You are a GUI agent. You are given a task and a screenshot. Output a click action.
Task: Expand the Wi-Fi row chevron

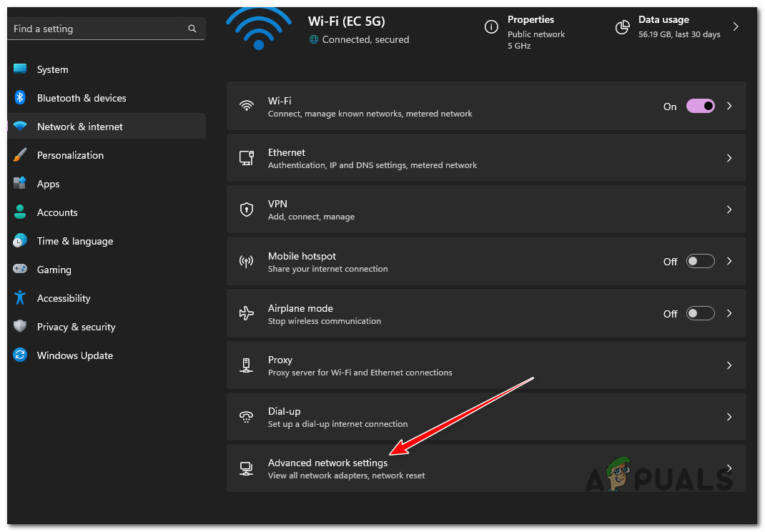pos(729,106)
